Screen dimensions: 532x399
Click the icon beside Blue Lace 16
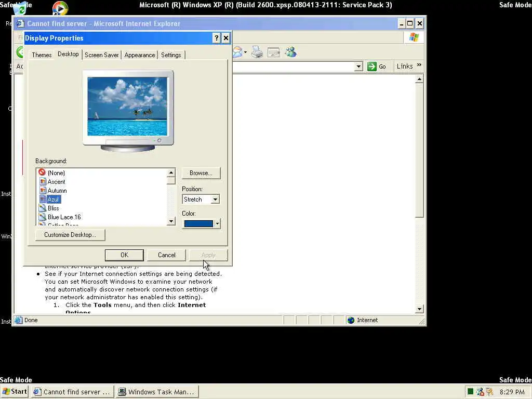tap(43, 217)
